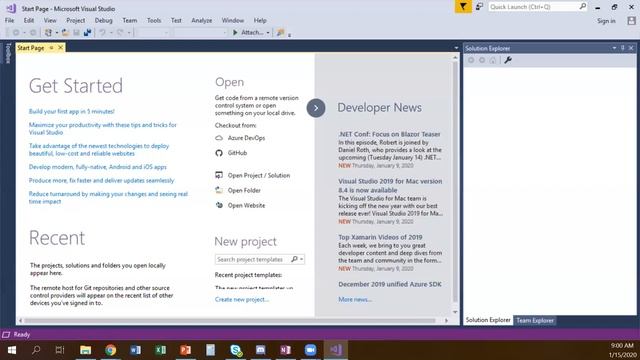Viewport: 640px width, 360px height.
Task: Open the Team menu
Action: (130, 20)
